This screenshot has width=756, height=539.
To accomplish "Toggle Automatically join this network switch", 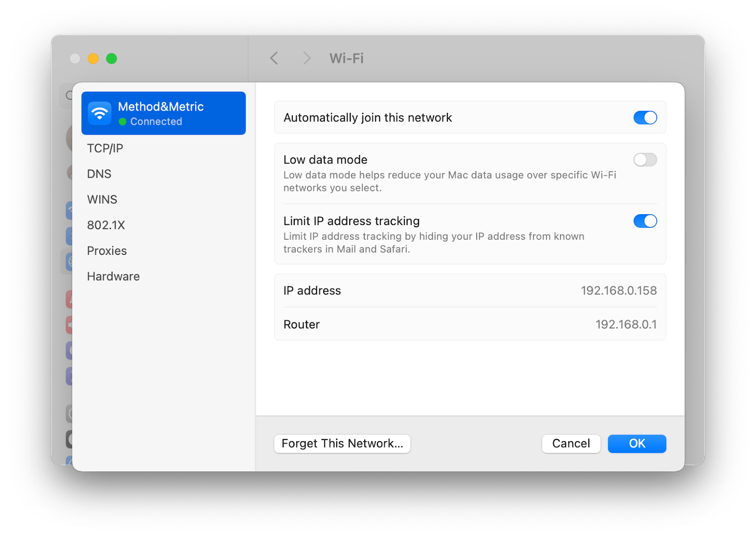I will (x=645, y=118).
